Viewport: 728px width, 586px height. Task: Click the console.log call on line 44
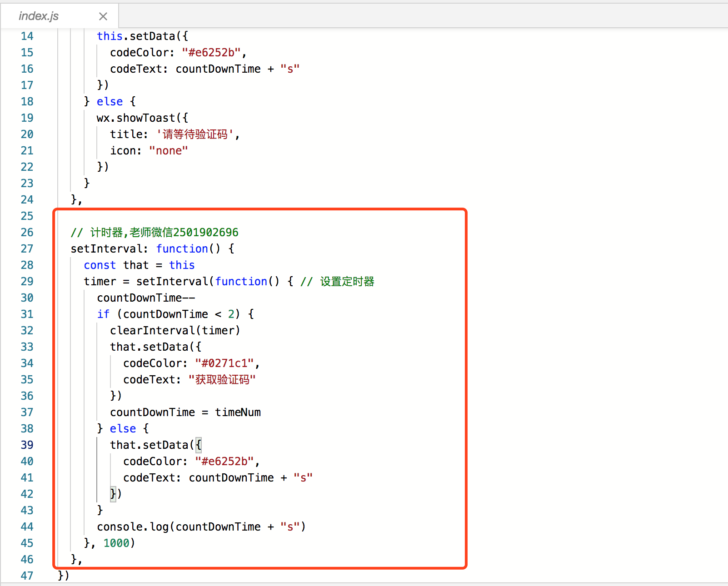click(201, 527)
